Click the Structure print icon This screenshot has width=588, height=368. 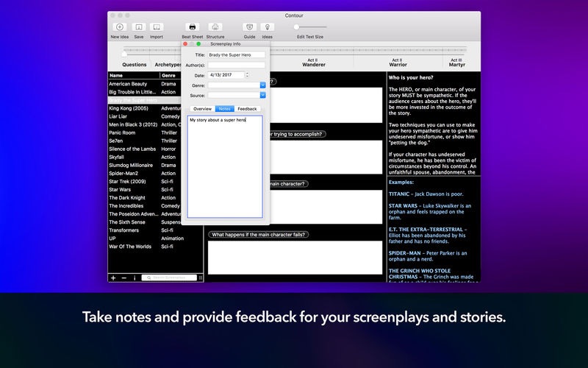[215, 27]
